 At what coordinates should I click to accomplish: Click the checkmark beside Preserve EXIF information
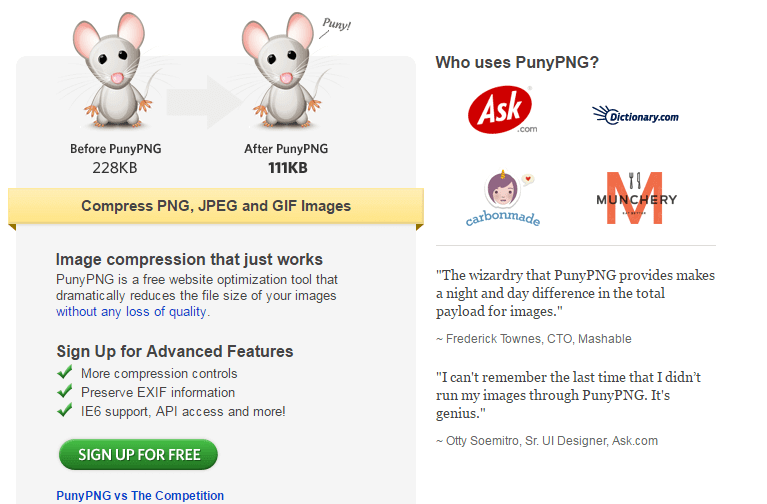(x=65, y=392)
